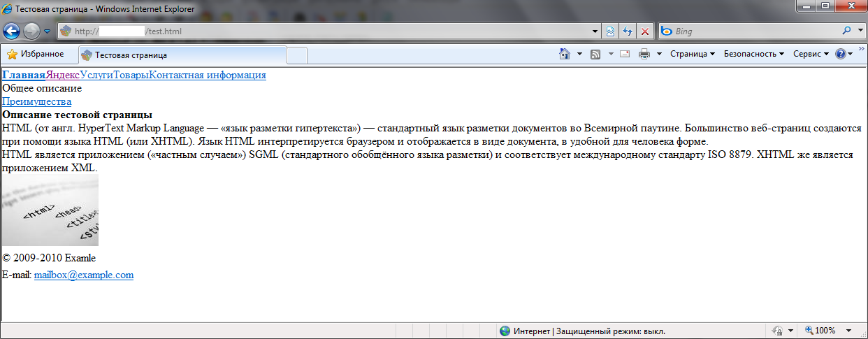Click the Преимущества link
868x339 pixels.
(x=37, y=101)
